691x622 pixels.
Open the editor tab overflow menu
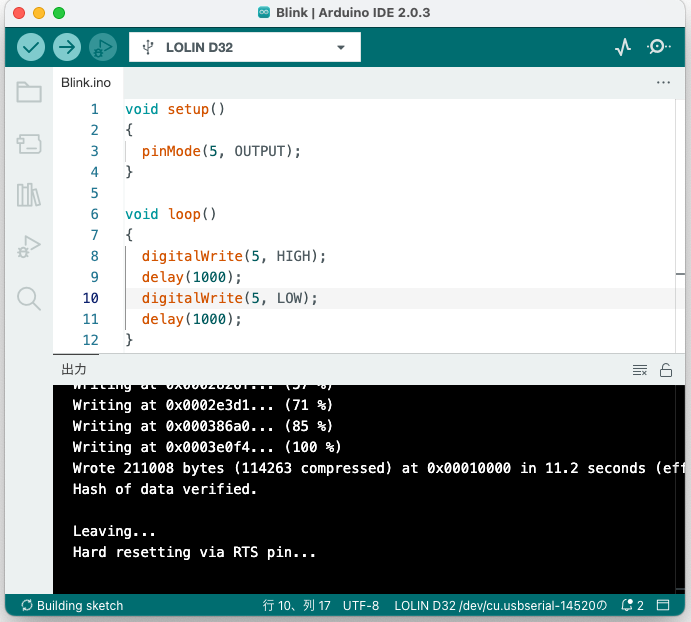pos(663,83)
